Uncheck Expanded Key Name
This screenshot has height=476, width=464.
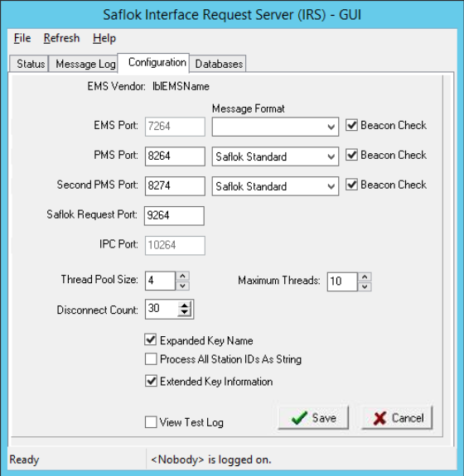click(151, 340)
